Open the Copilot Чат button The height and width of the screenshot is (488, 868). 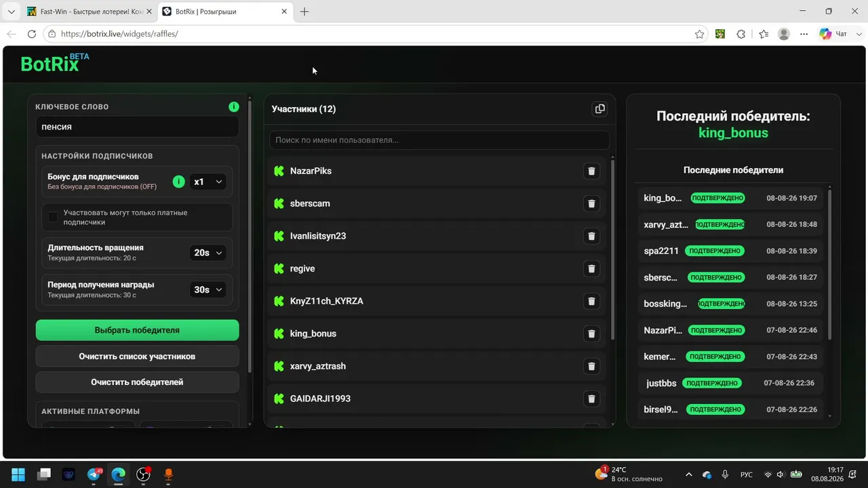click(833, 34)
